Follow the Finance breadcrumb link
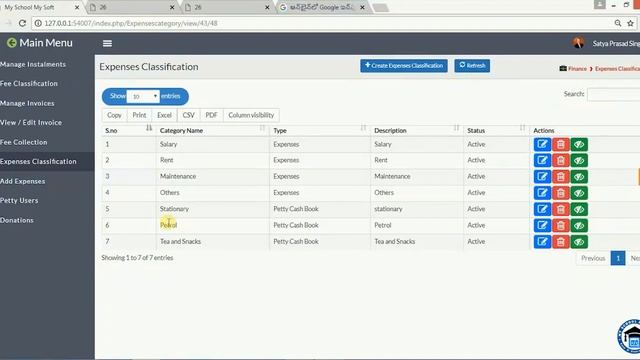Image resolution: width=640 pixels, height=360 pixels. 577,69
